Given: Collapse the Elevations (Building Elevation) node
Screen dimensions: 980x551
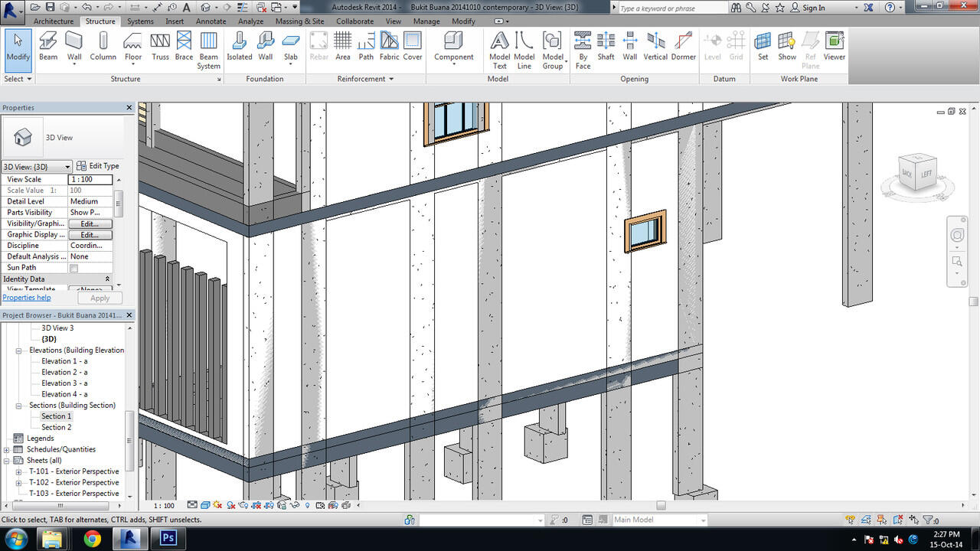Looking at the screenshot, I should (x=19, y=350).
